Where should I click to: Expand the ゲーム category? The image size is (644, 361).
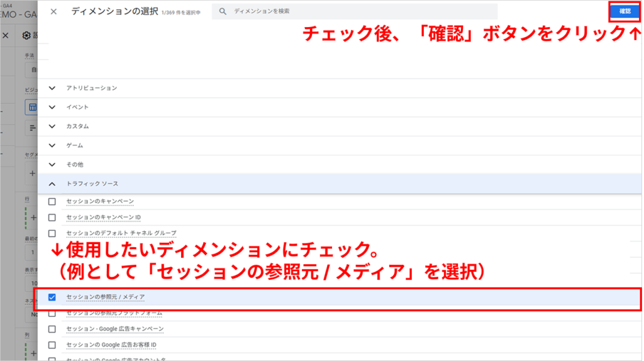pos(52,145)
